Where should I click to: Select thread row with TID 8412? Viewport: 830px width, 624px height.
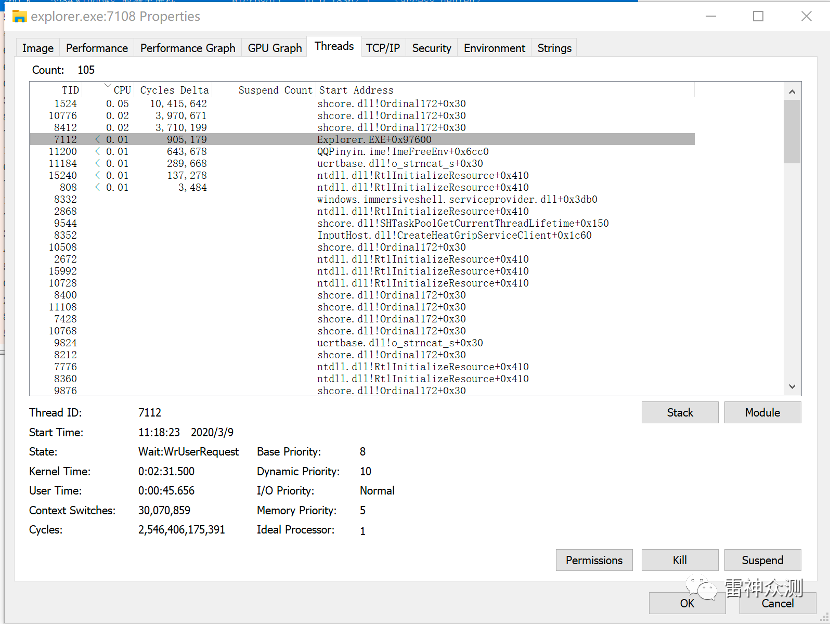point(362,128)
